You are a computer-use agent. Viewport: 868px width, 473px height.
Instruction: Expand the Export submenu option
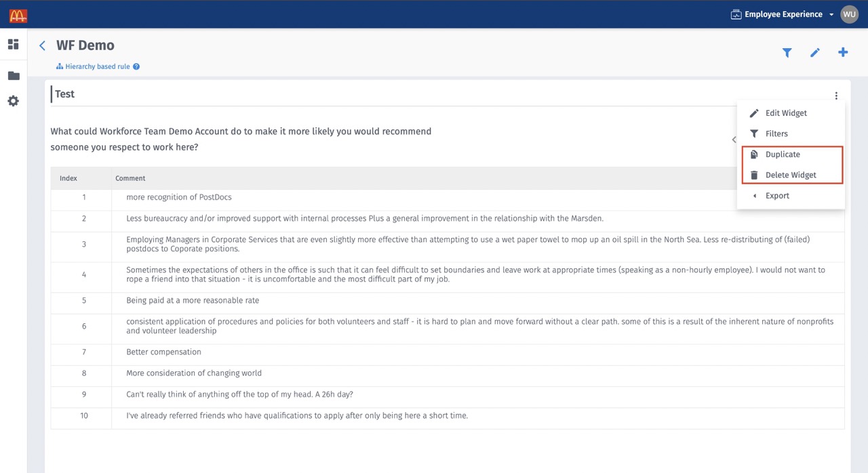[x=777, y=195]
